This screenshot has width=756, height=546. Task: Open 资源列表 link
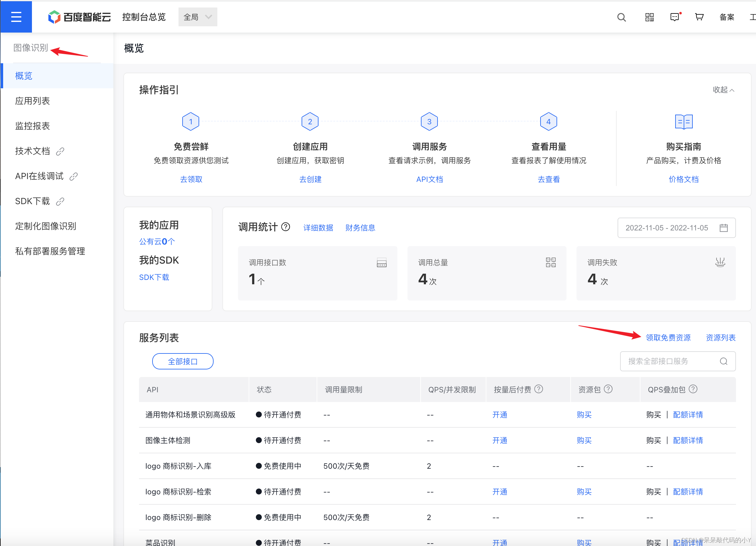coord(721,338)
